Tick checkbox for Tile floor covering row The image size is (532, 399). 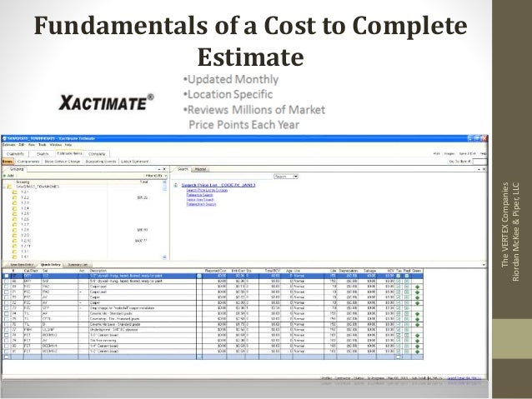[6, 341]
